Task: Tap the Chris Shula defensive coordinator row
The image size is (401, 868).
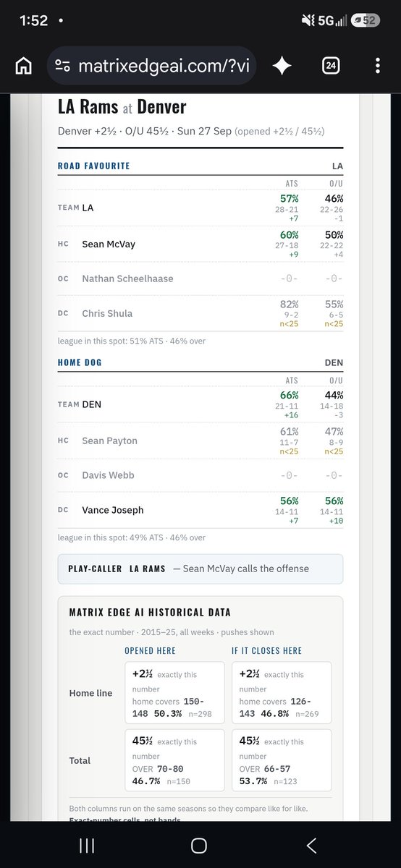Action: pos(200,313)
